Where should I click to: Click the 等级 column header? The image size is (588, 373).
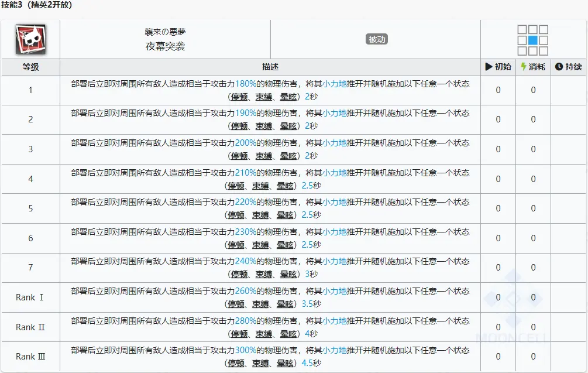(x=30, y=67)
